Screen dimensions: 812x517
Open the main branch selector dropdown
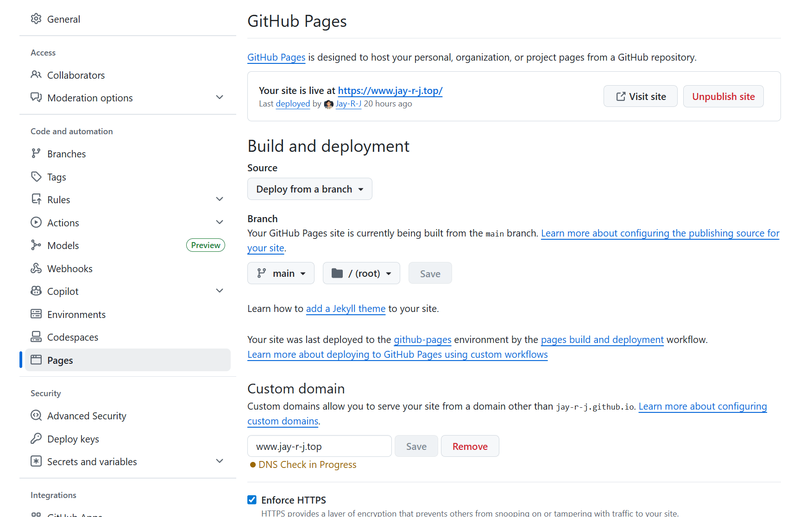pyautogui.click(x=281, y=274)
